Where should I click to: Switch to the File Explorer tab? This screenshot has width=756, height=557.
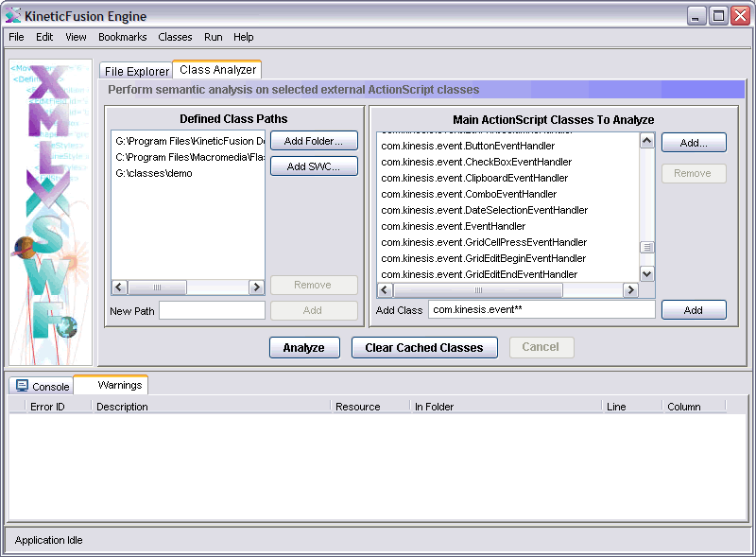[136, 71]
